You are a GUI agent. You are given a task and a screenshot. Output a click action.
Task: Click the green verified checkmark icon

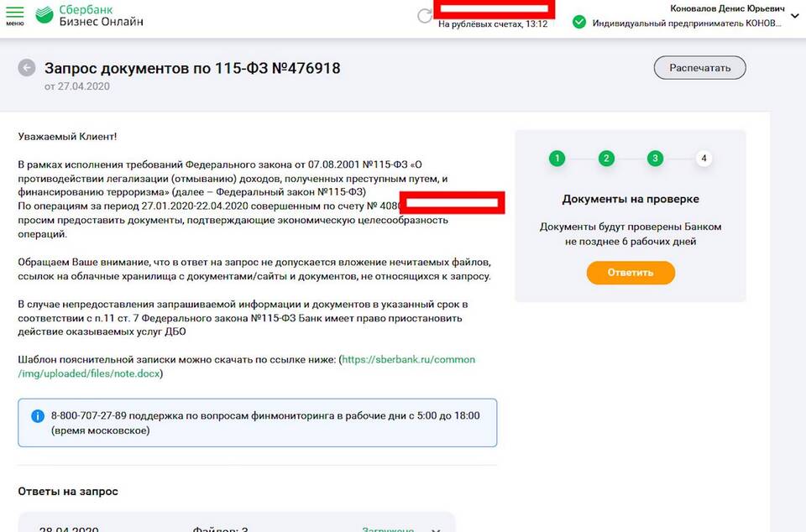579,22
